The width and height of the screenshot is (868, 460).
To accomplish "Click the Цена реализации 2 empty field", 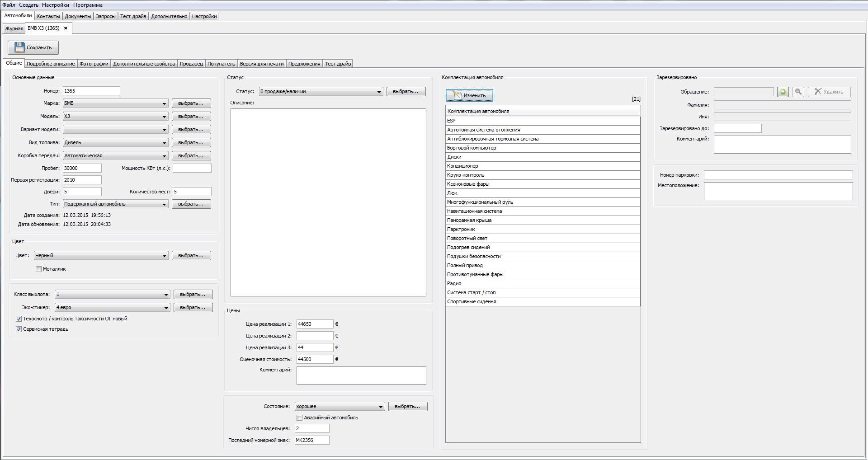I will click(x=315, y=336).
